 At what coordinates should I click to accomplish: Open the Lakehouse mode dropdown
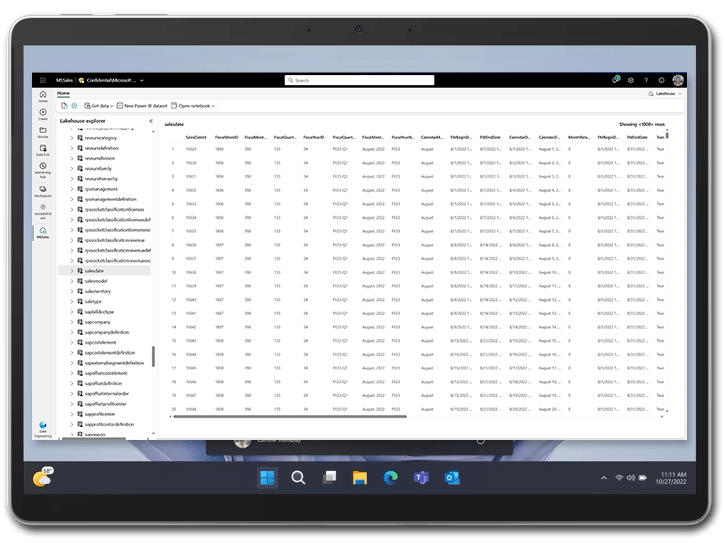coord(664,93)
